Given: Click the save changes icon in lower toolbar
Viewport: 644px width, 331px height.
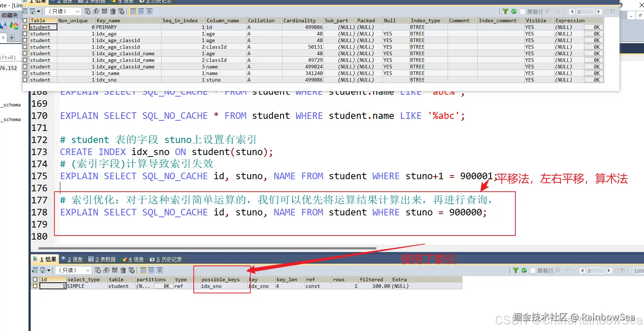Looking at the screenshot, I should pos(115,270).
